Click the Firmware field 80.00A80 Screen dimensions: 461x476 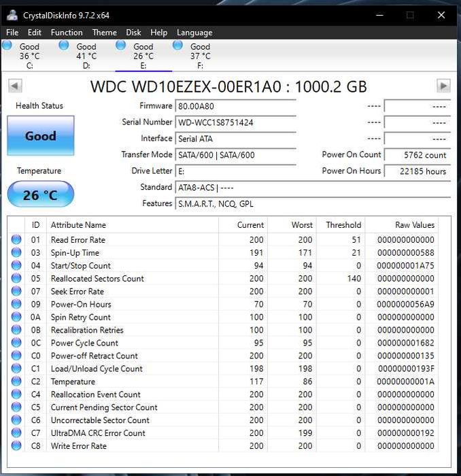click(235, 106)
